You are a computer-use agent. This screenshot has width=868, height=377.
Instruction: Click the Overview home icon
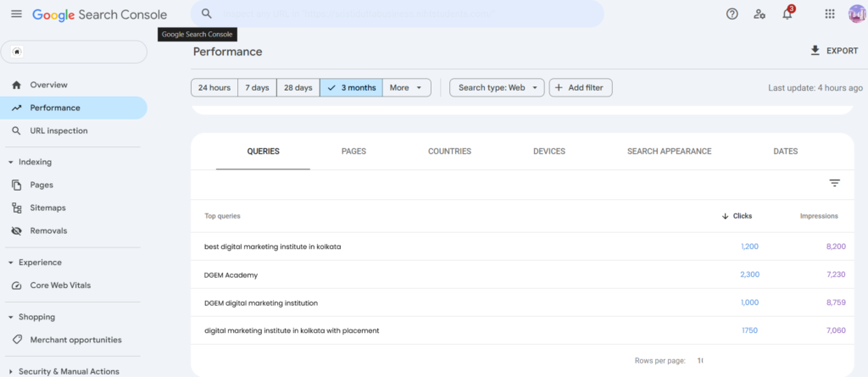pyautogui.click(x=17, y=85)
